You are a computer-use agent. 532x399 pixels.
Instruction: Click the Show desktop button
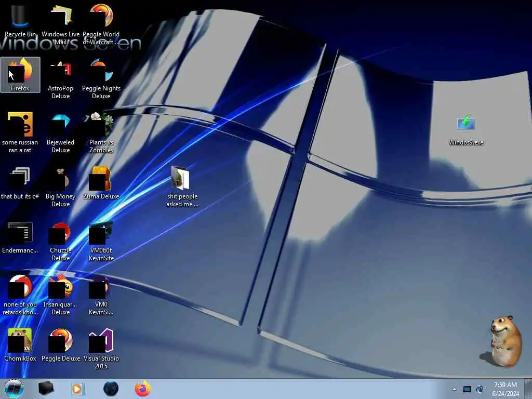(528, 389)
